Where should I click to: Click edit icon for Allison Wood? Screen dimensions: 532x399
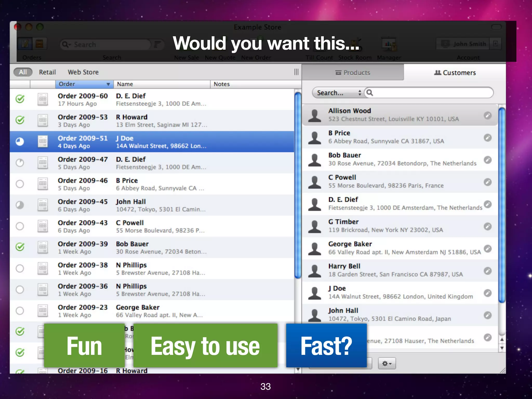click(488, 115)
